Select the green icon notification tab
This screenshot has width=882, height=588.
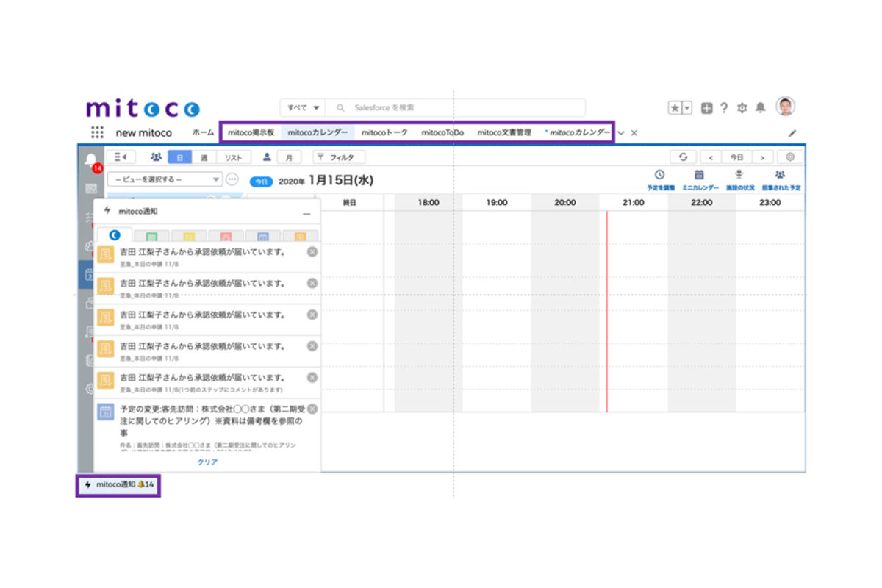[151, 236]
